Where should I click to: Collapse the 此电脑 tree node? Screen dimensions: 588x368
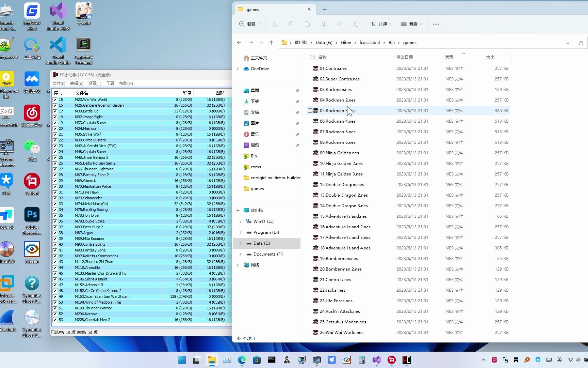click(238, 211)
